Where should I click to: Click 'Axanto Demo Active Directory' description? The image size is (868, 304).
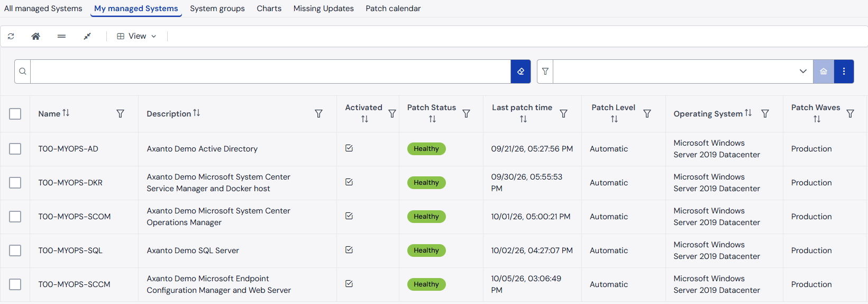tap(202, 149)
